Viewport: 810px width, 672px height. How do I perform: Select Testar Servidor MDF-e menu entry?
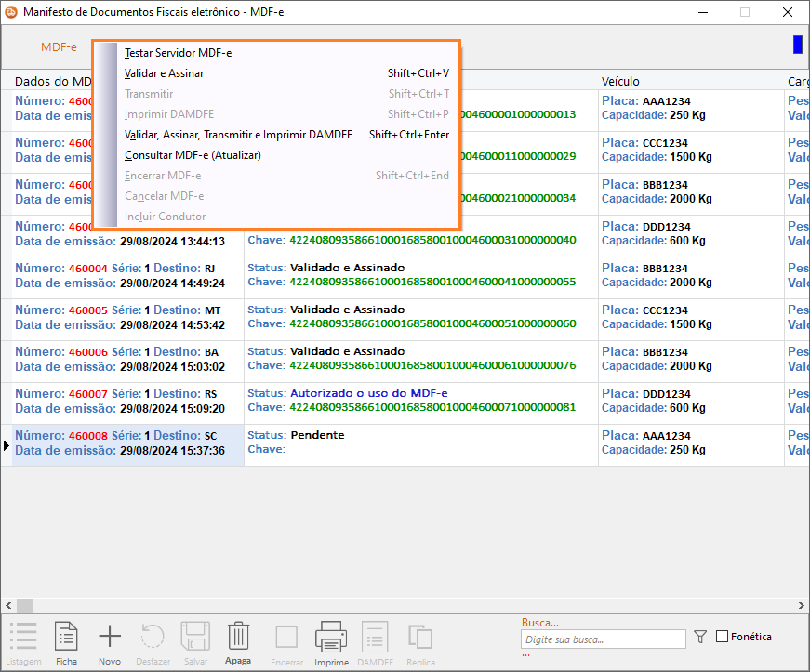179,53
